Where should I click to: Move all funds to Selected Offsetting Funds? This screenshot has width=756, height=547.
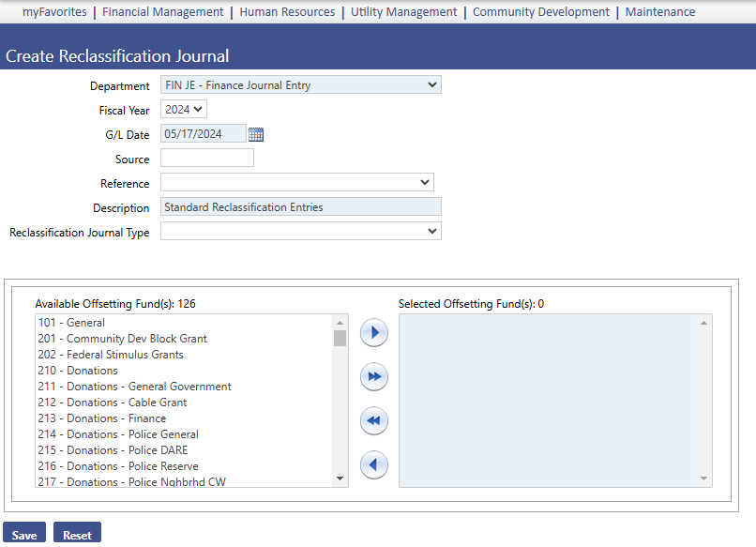point(374,377)
